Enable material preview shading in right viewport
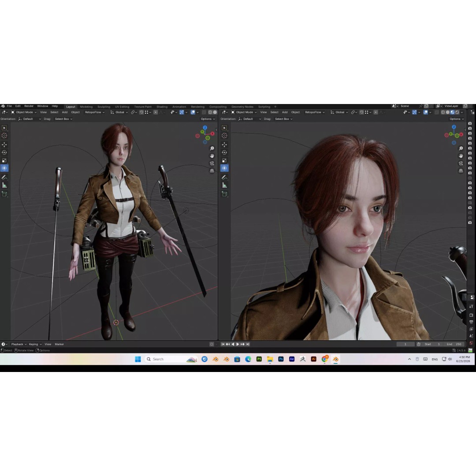The image size is (476, 476). [x=452, y=112]
